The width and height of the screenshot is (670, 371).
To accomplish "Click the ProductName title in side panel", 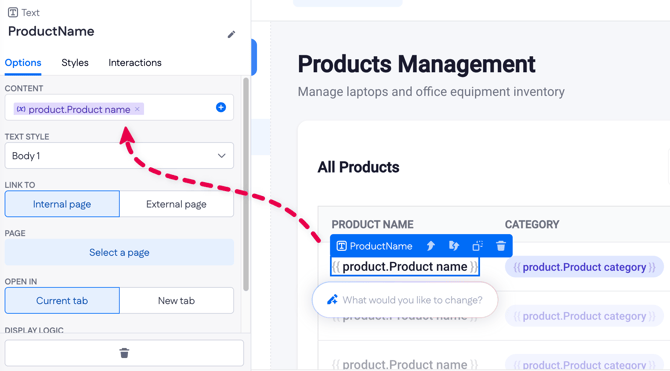I will coord(51,31).
